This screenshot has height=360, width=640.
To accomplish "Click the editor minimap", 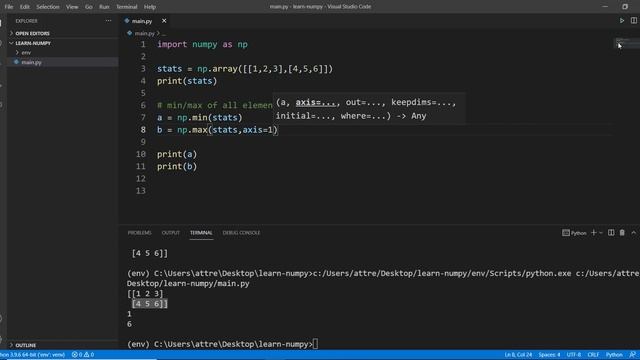I will [627, 43].
